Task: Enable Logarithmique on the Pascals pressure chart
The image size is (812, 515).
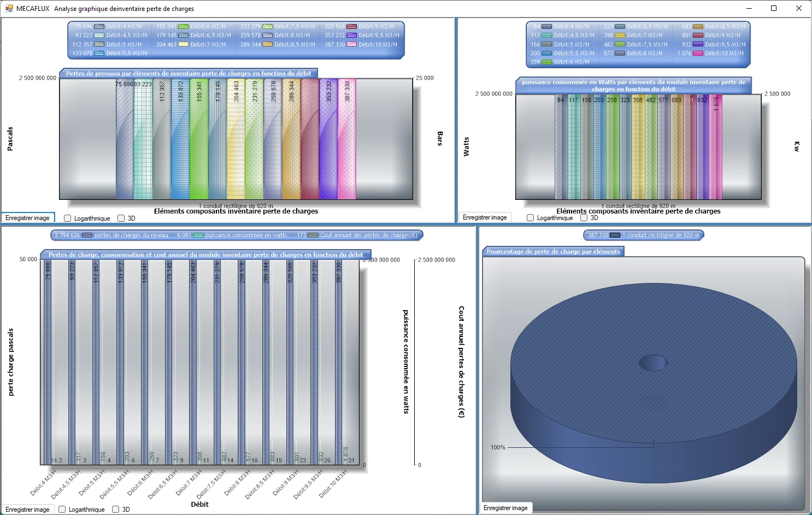Action: [68, 218]
